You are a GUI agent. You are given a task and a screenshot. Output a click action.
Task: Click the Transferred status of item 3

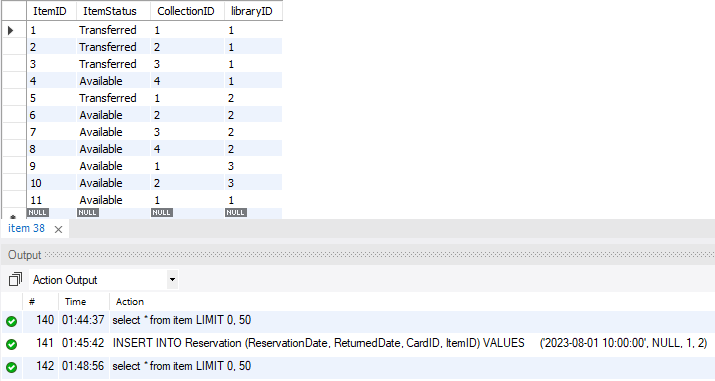pyautogui.click(x=108, y=64)
